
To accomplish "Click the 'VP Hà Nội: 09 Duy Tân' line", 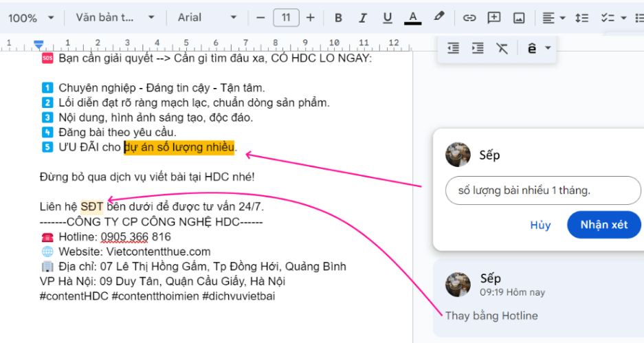I will pyautogui.click(x=162, y=281).
